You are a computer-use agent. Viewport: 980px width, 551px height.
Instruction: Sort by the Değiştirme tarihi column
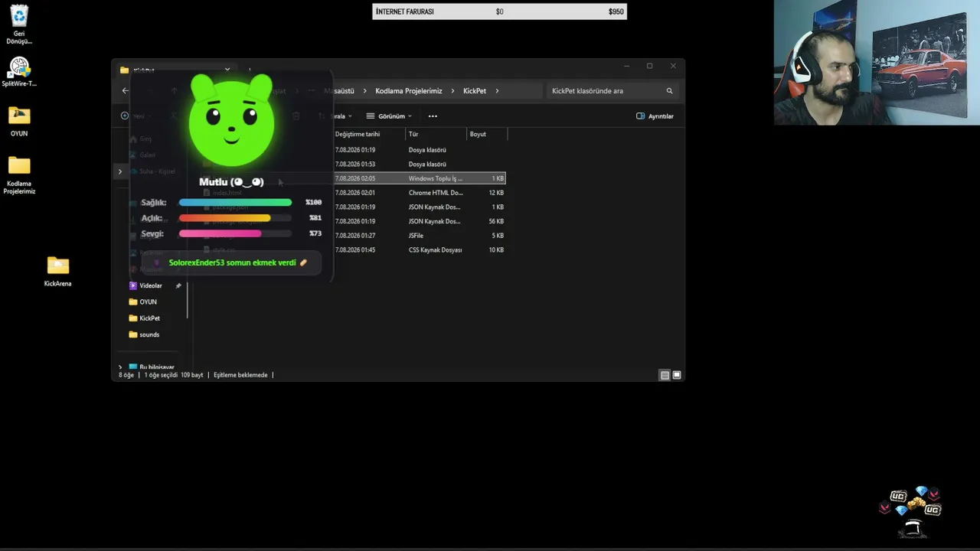click(358, 134)
